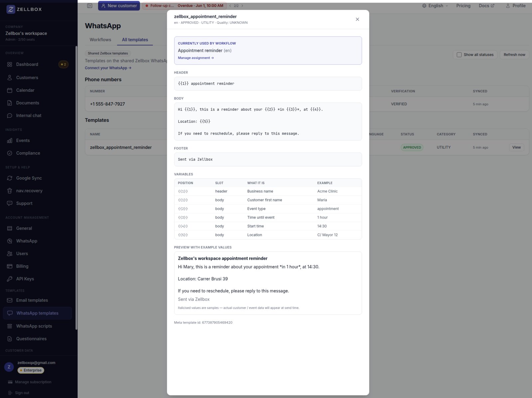Open Events under Insights
Viewport: 532px width, 398px height.
[x=23, y=140]
